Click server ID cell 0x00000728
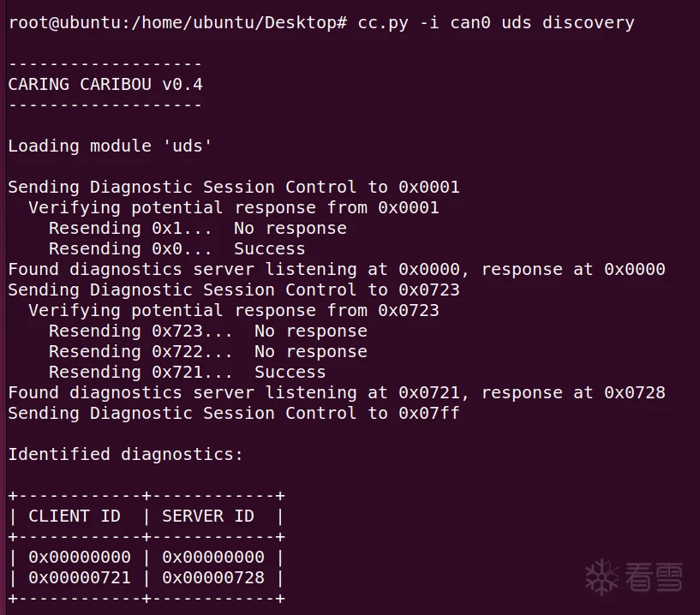The height and width of the screenshot is (615, 700). pos(213,577)
